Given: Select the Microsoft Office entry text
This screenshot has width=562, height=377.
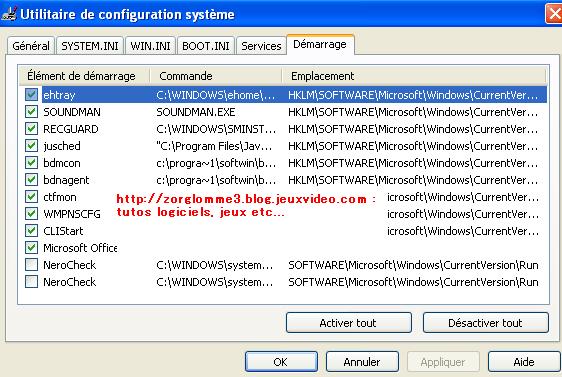Looking at the screenshot, I should [80, 248].
